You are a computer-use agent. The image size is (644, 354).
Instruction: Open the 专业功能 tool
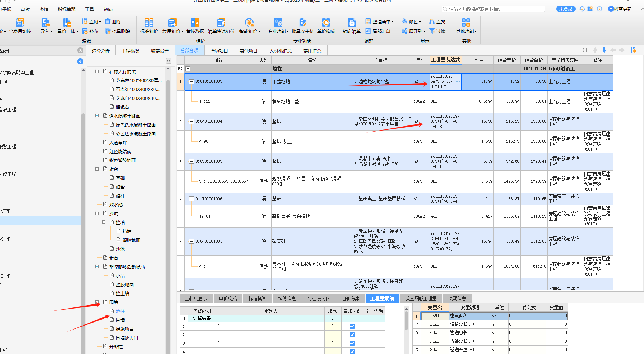point(278,26)
